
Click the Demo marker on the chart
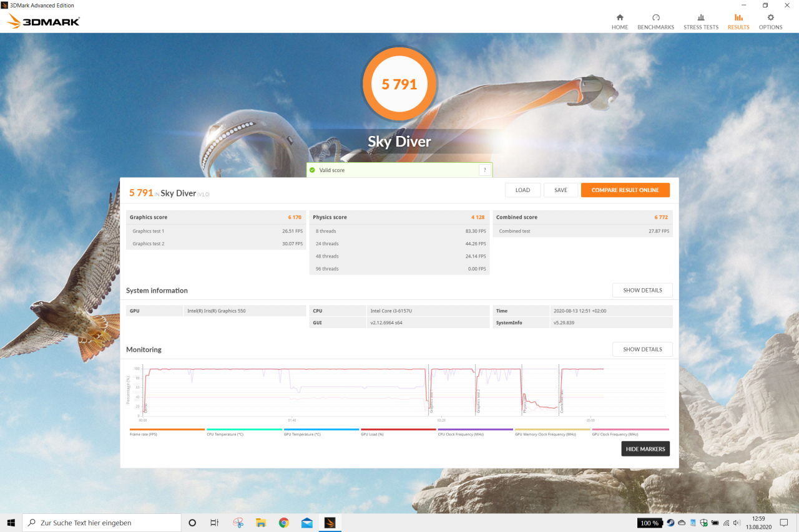(145, 408)
